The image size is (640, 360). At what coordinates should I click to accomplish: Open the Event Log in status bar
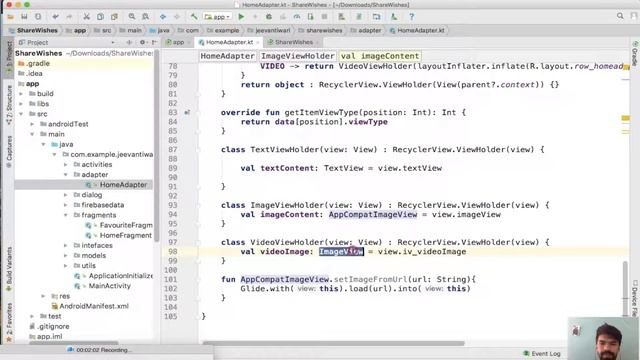tap(542, 353)
